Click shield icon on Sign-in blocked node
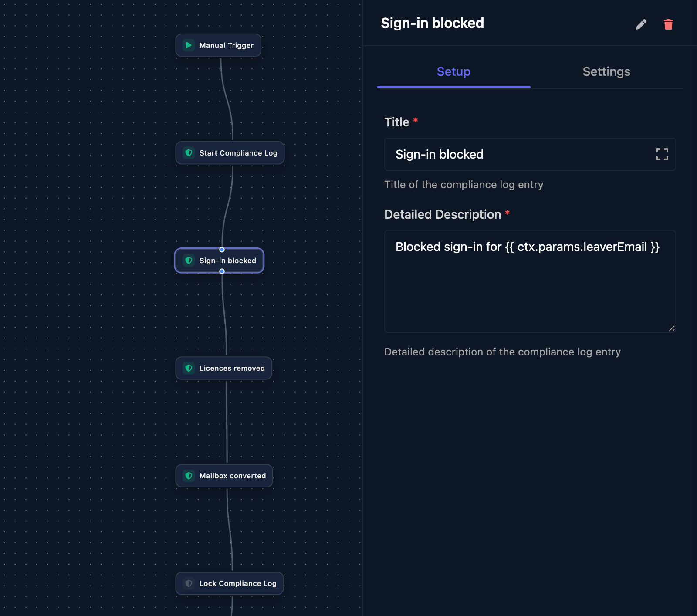697x616 pixels. (189, 261)
